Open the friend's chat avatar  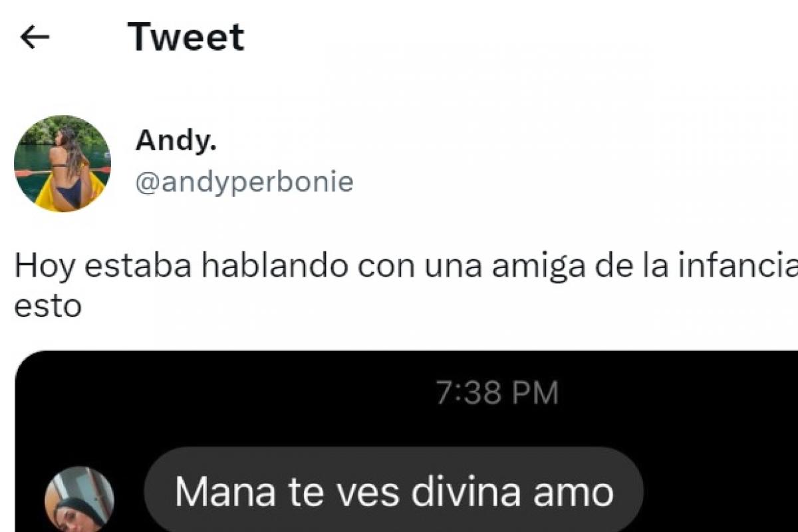79,500
